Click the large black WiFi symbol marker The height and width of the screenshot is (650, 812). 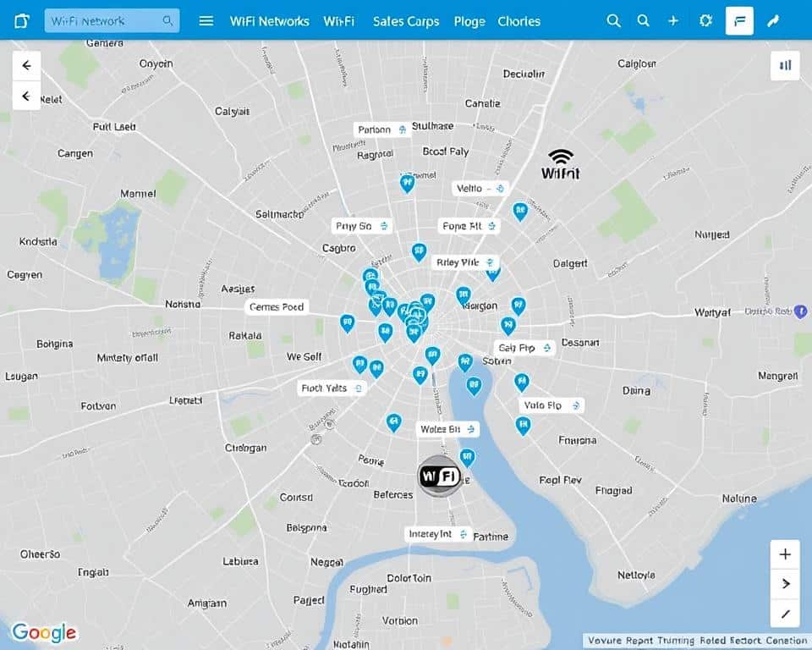click(560, 164)
